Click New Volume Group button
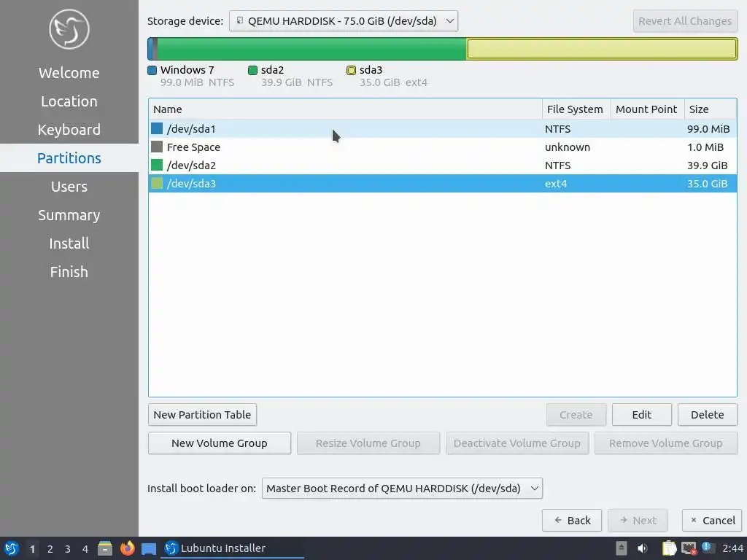The height and width of the screenshot is (560, 747). tap(219, 443)
